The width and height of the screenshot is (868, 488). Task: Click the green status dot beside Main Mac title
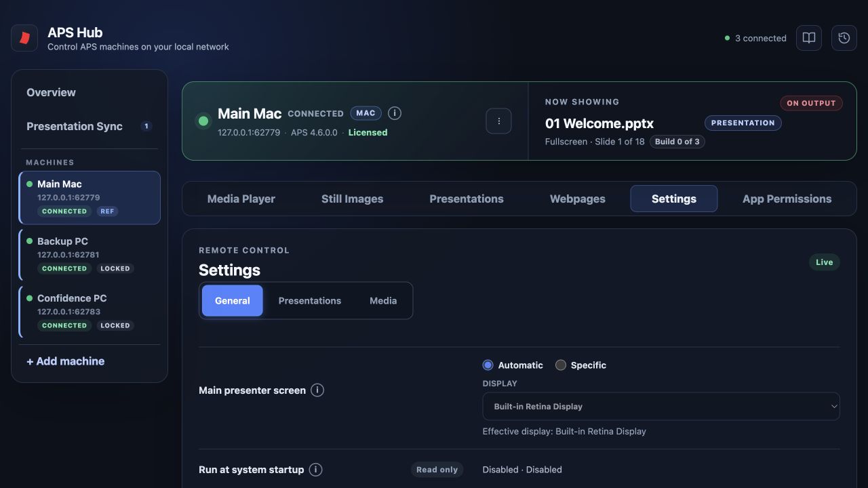point(203,121)
